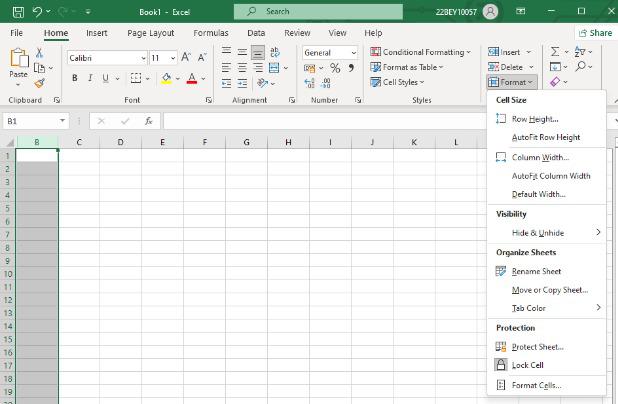Switch to Formulas tab
The width and height of the screenshot is (618, 404).
[211, 33]
